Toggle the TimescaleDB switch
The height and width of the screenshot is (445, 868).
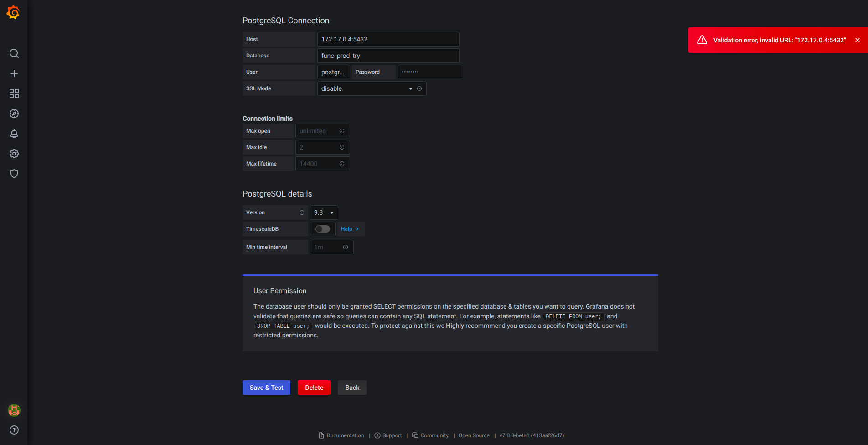coord(323,229)
